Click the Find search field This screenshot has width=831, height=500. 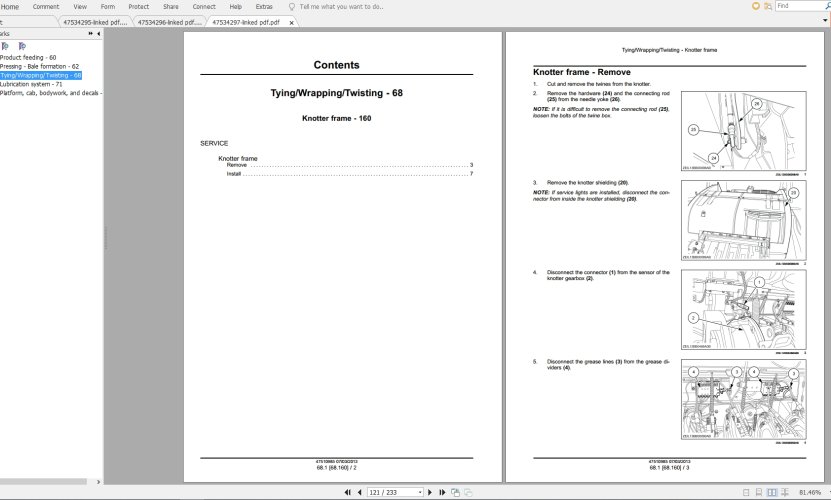pos(796,6)
